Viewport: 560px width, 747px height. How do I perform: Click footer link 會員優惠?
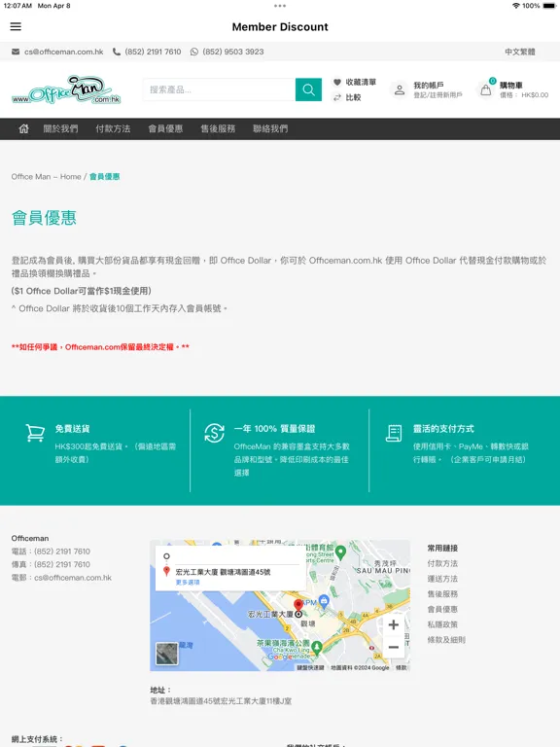click(442, 609)
